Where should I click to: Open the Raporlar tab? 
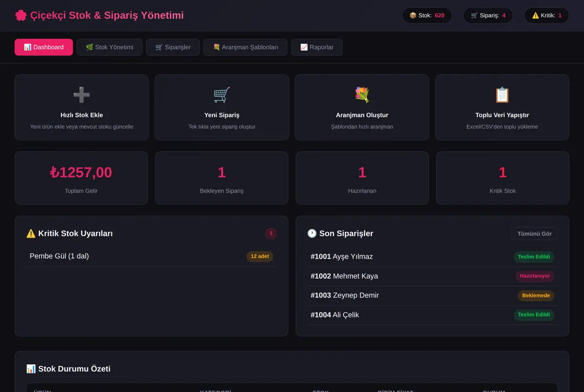click(x=317, y=47)
